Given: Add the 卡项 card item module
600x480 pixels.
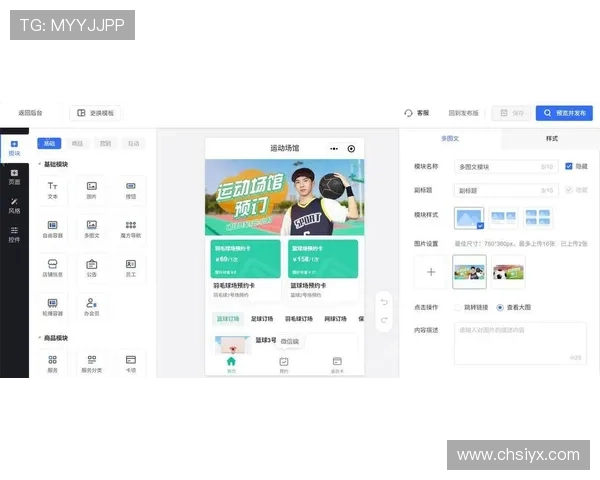Looking at the screenshot, I should point(131,364).
